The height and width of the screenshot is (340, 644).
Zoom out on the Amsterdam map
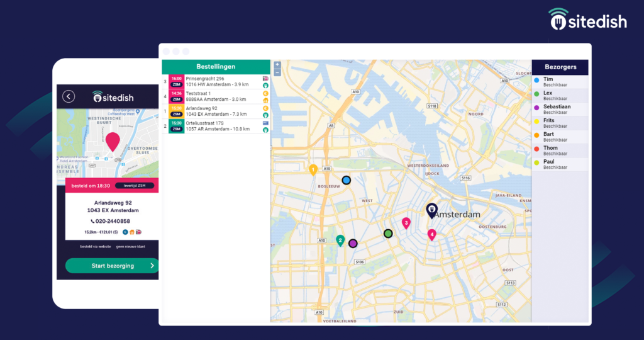(x=277, y=72)
